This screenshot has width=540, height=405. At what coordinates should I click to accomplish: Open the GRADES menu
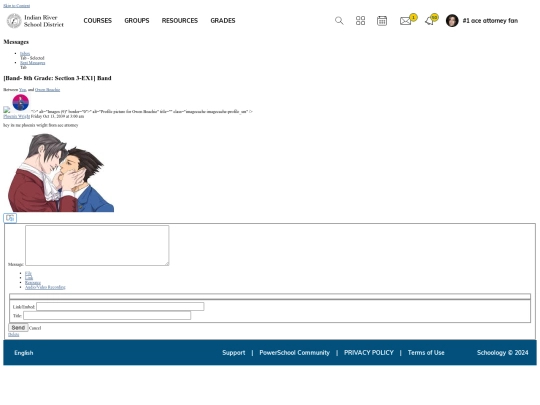[x=223, y=21]
